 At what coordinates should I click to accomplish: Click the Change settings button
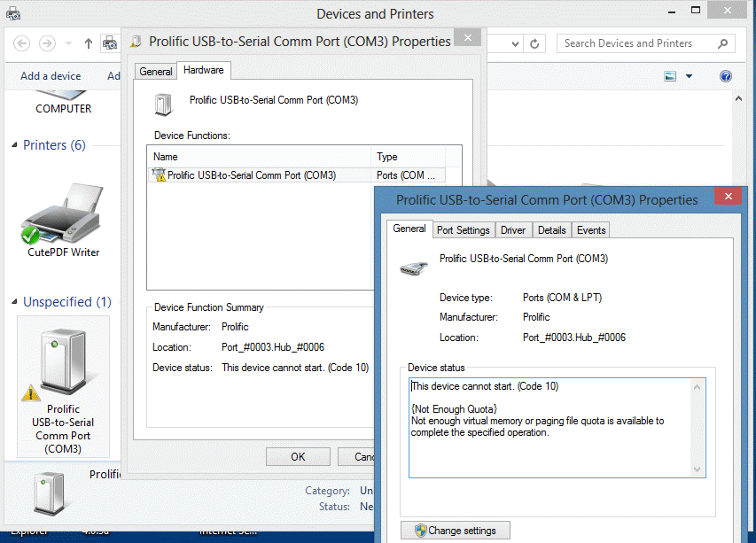pos(456,531)
